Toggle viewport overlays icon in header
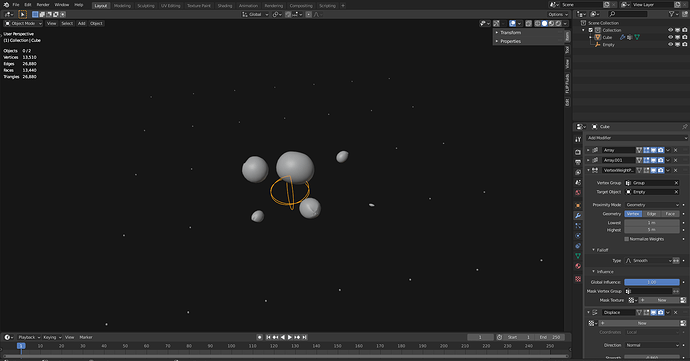Viewport: 690px width, 361px height. [513, 23]
